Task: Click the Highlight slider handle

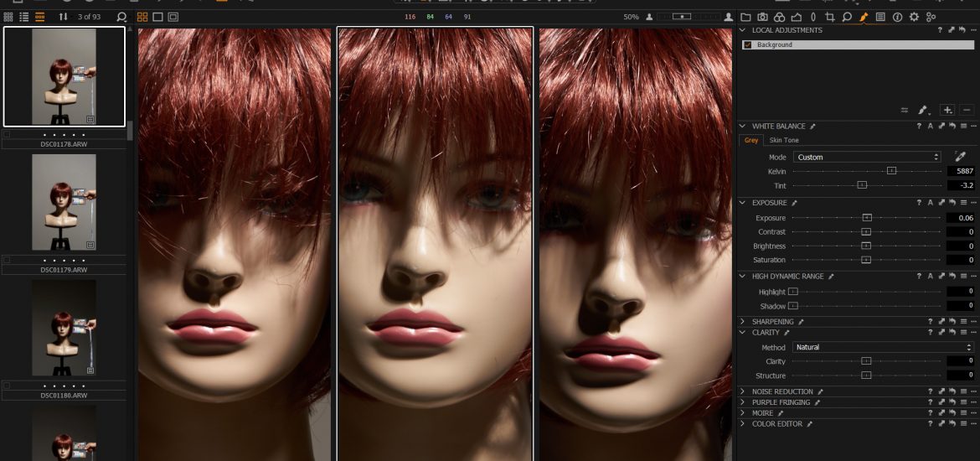Action: tap(793, 292)
